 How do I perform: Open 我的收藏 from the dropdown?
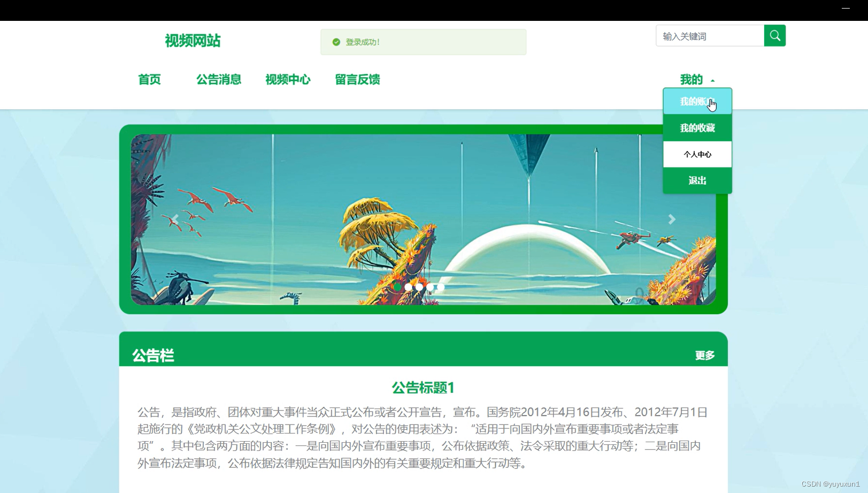(x=697, y=128)
